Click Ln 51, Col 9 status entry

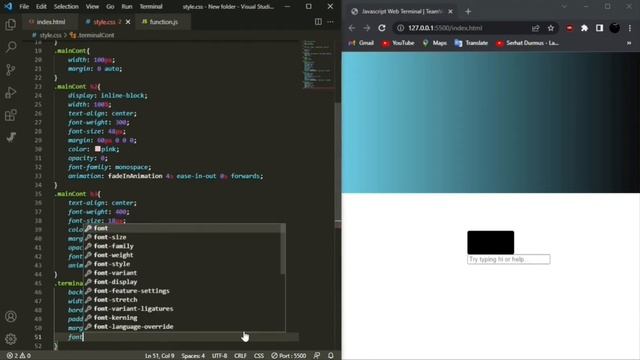coord(160,356)
